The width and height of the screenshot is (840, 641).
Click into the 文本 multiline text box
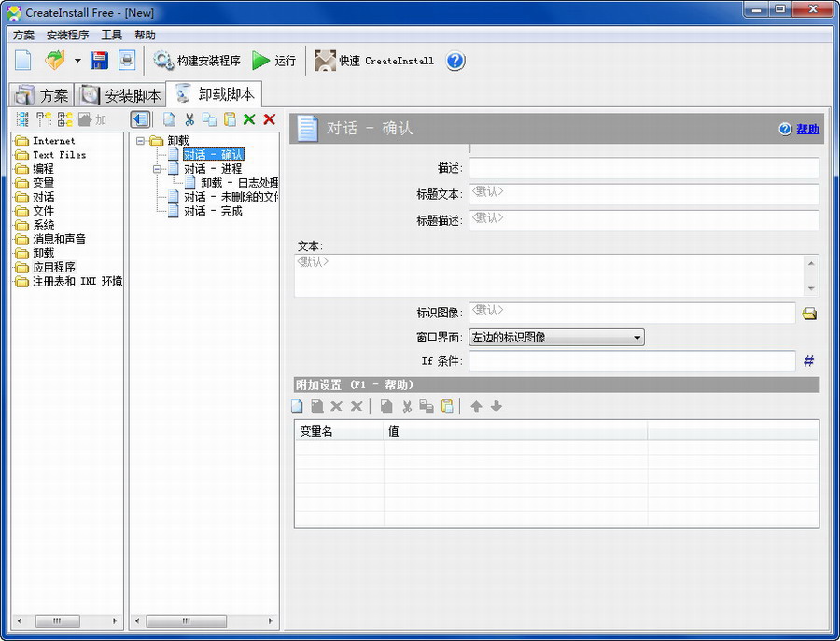[549, 275]
